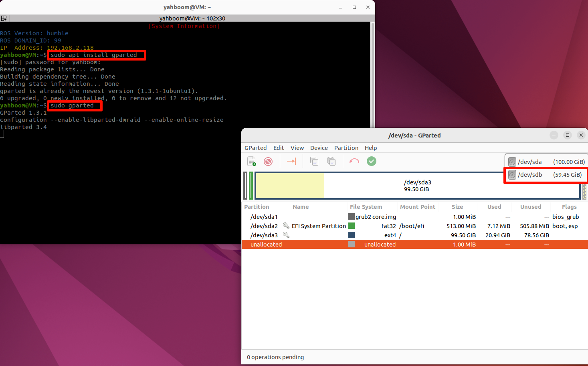Click the dark blue ext4 color square
This screenshot has height=366, width=588.
352,235
